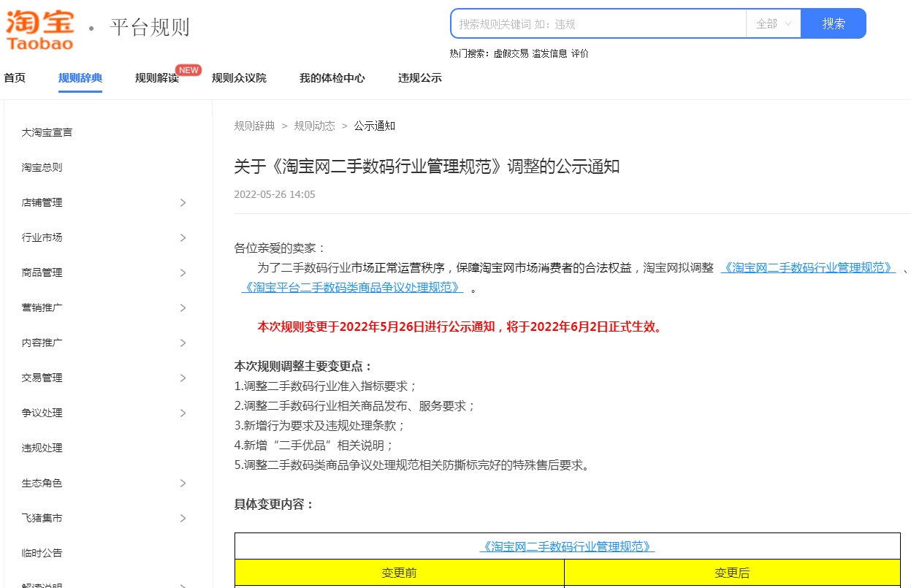Open 我的体检中心 tab
This screenshot has width=911, height=588.
(x=332, y=78)
